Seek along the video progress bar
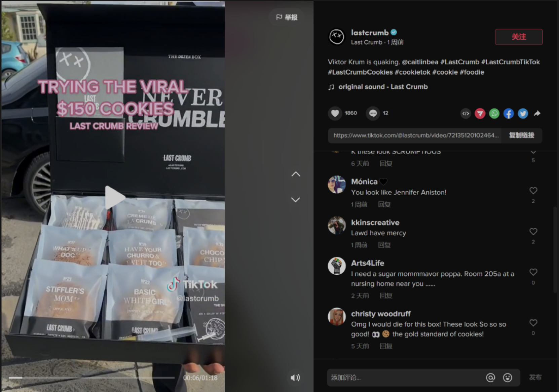The height and width of the screenshot is (392, 559). 91,378
